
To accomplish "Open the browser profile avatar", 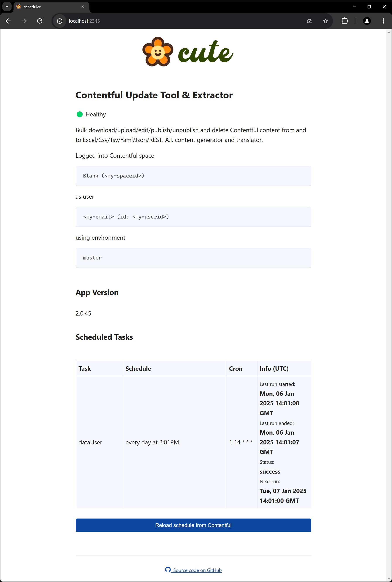I will [x=367, y=21].
